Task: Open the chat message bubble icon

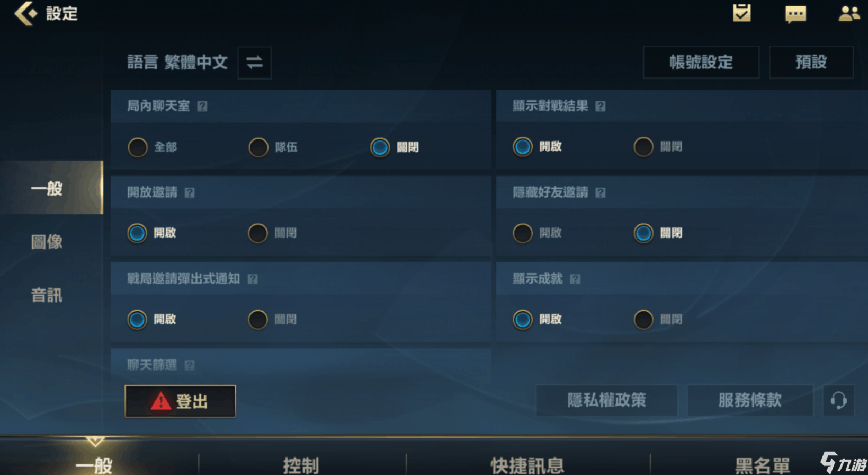Action: click(795, 14)
